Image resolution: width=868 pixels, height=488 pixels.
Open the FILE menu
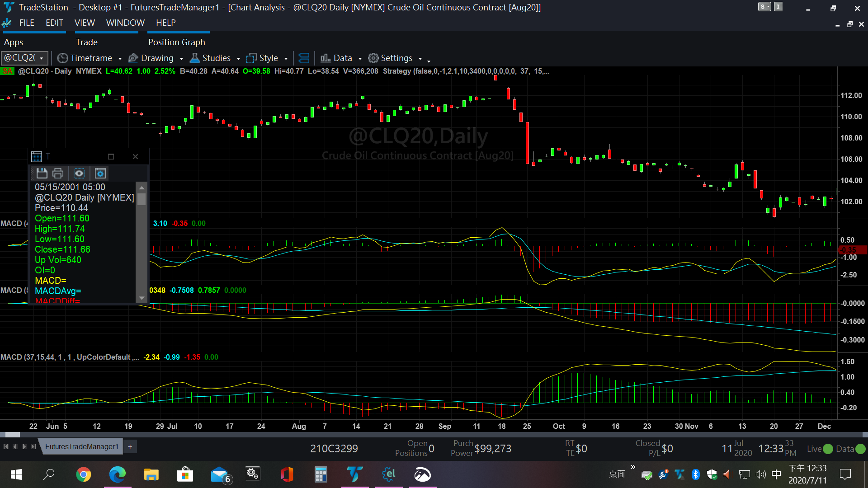click(x=27, y=23)
